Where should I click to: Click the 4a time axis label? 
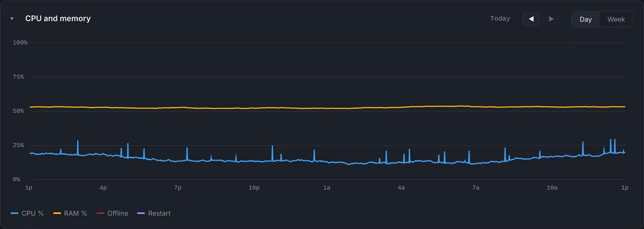[x=401, y=188]
